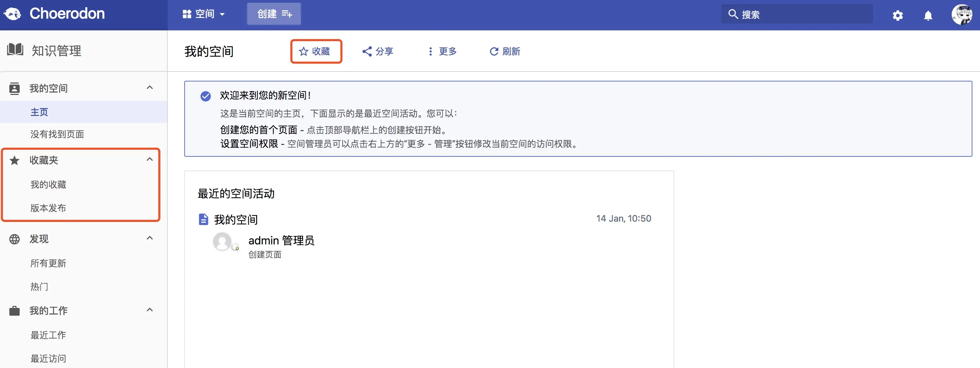Click the 知识管理 book icon
The image size is (980, 368).
click(x=15, y=50)
